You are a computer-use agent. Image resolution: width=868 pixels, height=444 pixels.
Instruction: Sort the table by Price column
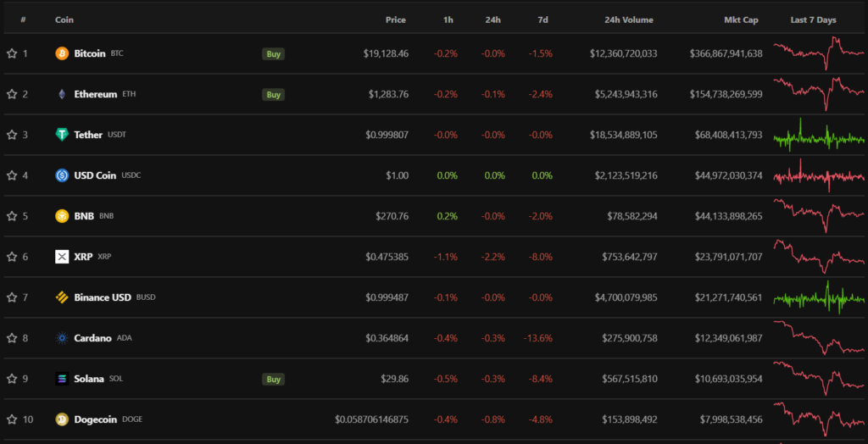(x=395, y=19)
